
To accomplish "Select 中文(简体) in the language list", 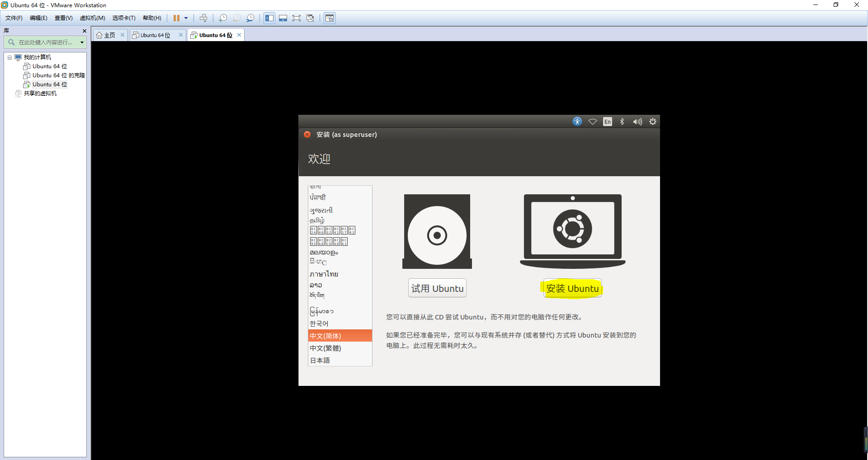I will click(340, 336).
